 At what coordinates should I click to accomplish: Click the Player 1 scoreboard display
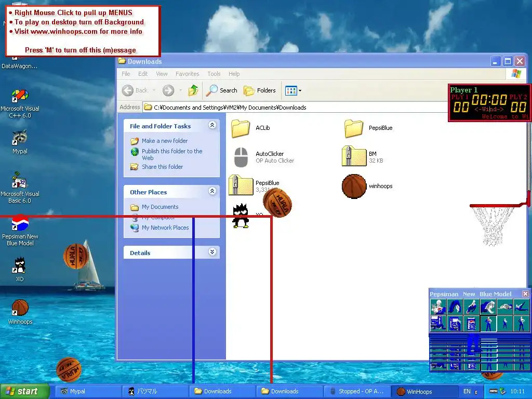[489, 103]
